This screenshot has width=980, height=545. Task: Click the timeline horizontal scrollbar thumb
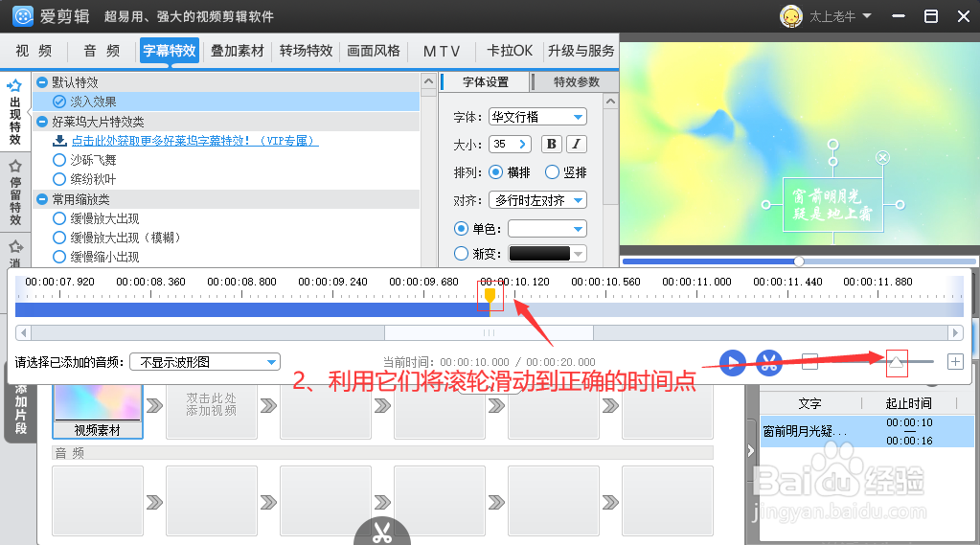coord(489,332)
